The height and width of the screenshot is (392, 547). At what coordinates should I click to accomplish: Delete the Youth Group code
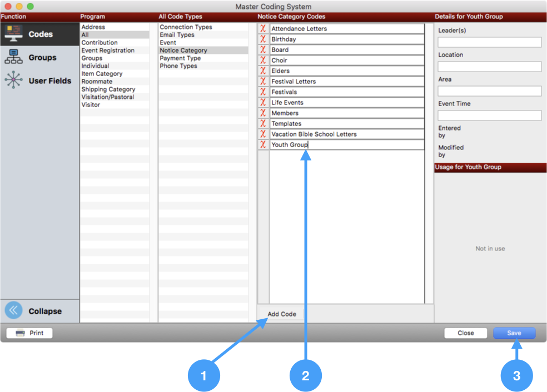(x=263, y=144)
